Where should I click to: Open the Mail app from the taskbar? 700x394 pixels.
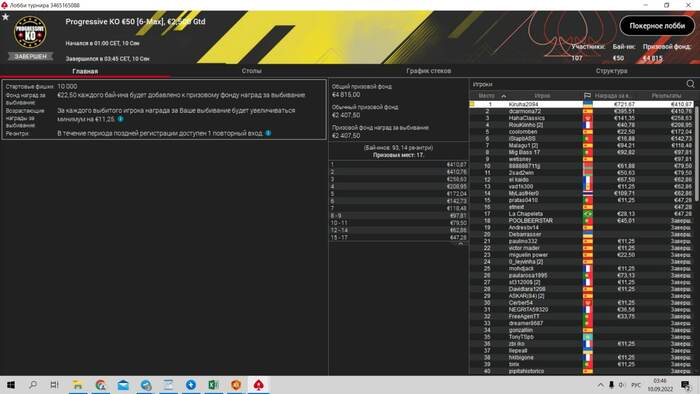123,385
